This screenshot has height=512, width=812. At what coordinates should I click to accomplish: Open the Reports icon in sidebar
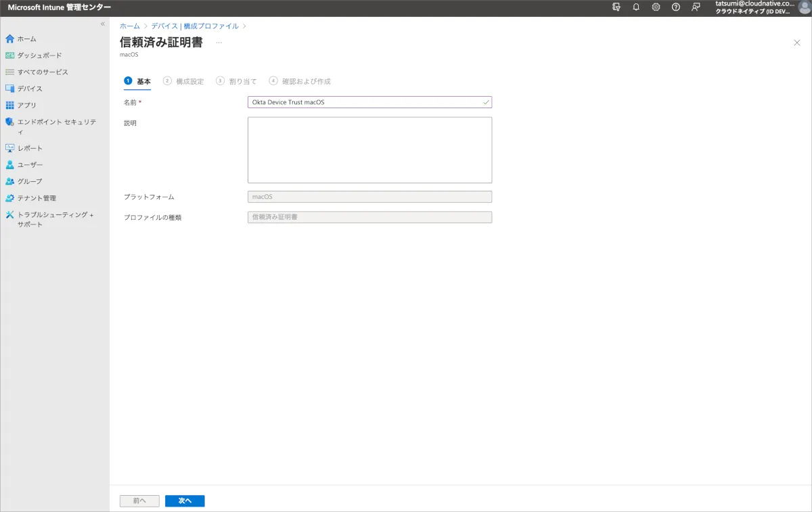point(9,148)
